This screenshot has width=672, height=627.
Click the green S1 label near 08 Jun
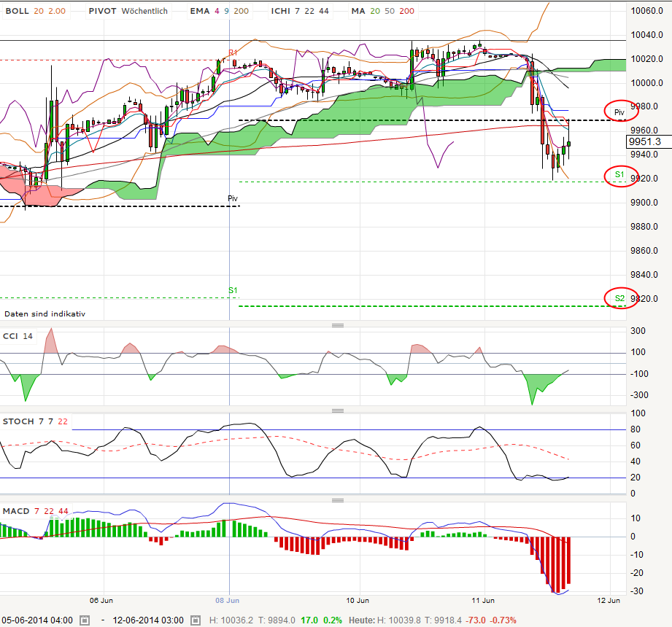[233, 290]
